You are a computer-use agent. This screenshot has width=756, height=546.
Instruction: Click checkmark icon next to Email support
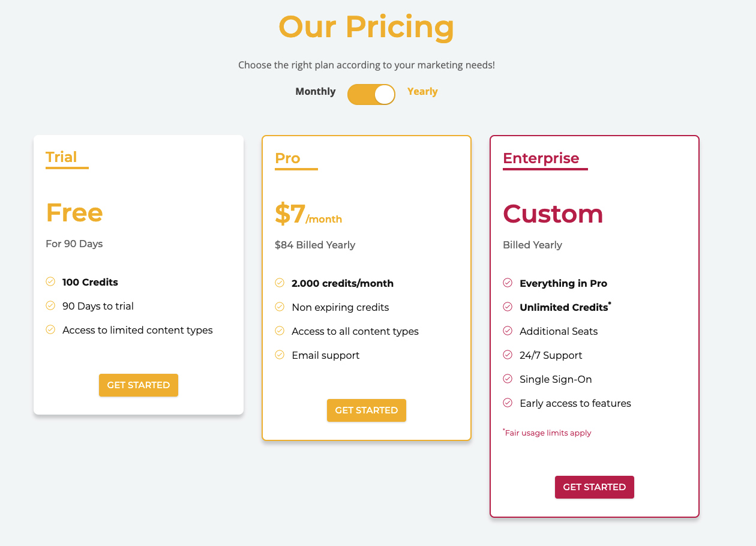click(x=280, y=355)
